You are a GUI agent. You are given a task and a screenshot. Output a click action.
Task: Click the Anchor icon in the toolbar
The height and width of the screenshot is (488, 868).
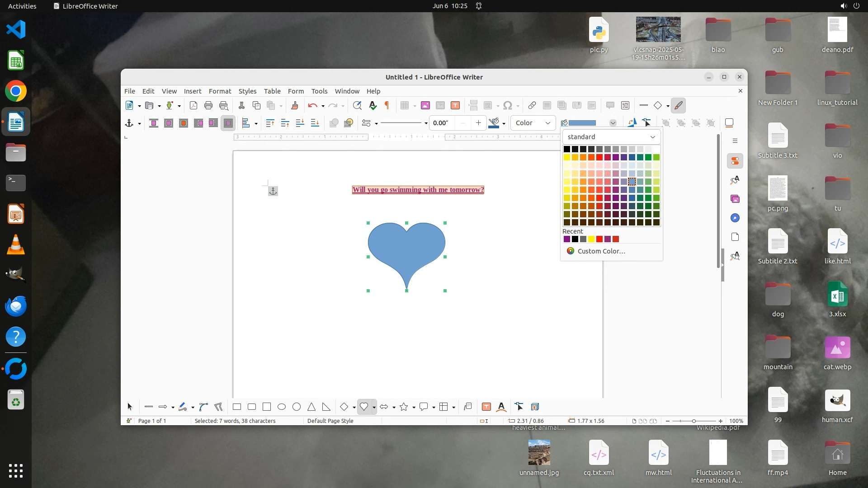point(129,123)
